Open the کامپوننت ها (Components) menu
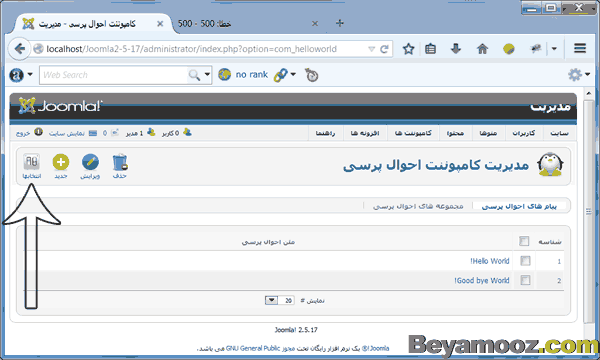This screenshot has height=360, width=600. [413, 133]
